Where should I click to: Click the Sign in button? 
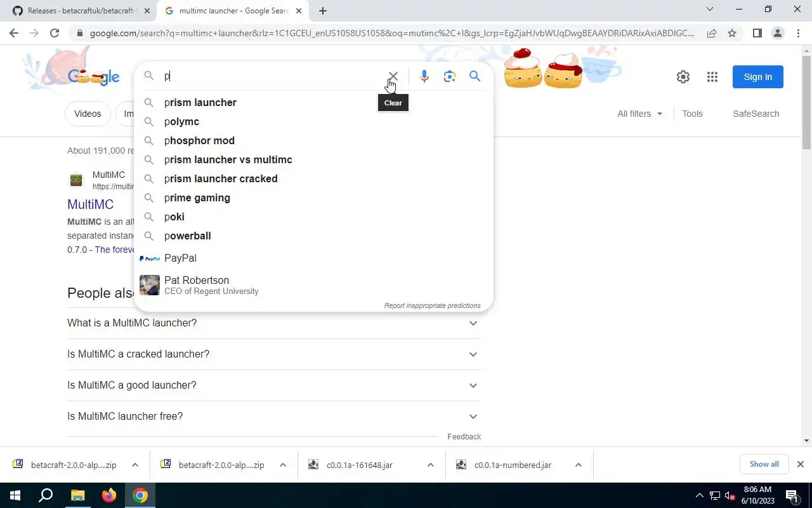[x=758, y=77]
